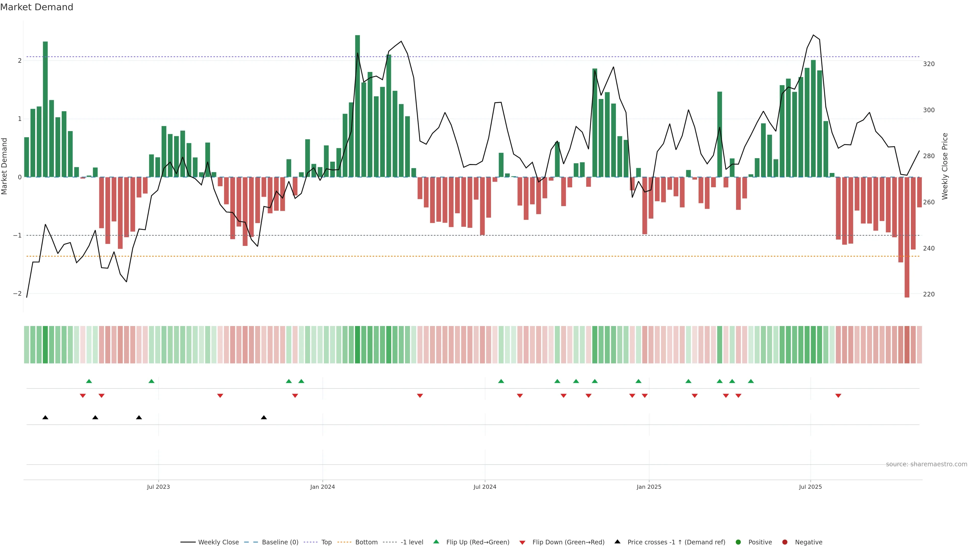
Task: Toggle the Top dotted line legend item
Action: (x=326, y=542)
